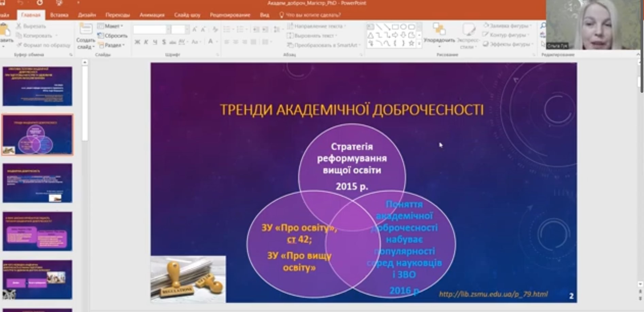Select the diagonal line shape in gallery
This screenshot has width=644, height=312.
click(379, 27)
